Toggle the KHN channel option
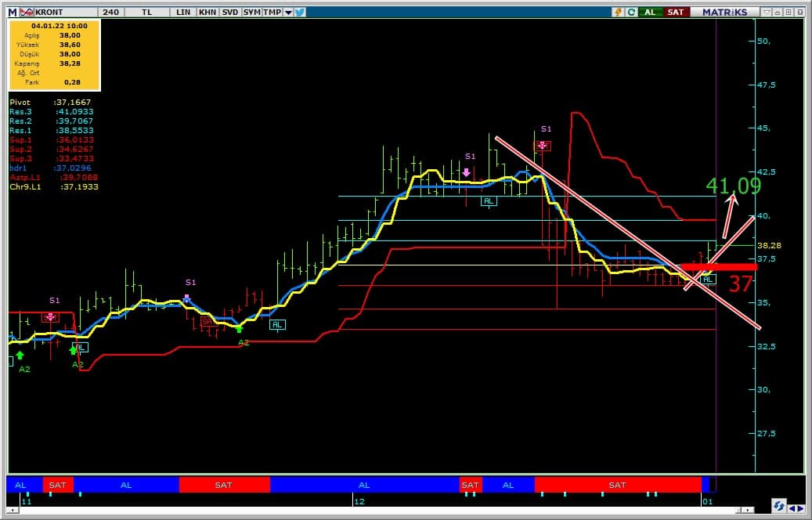 (x=208, y=13)
